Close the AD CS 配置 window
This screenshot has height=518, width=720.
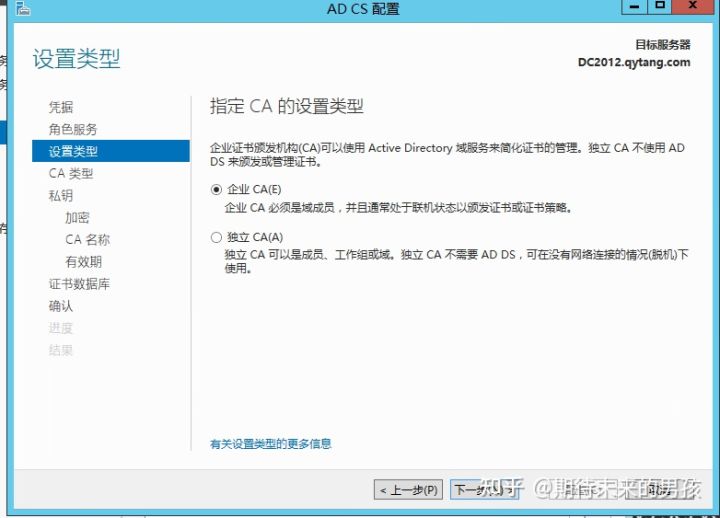693,6
